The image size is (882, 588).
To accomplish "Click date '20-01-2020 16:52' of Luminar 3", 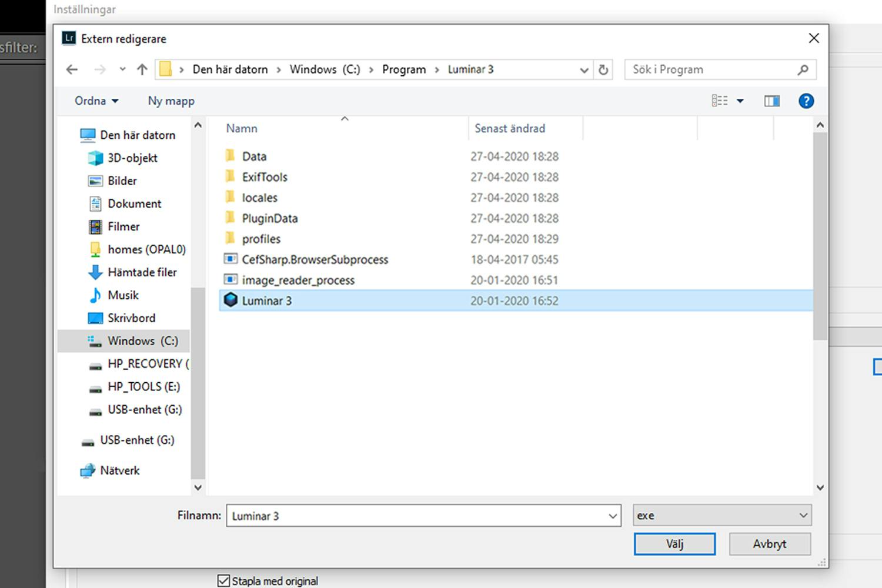I will tap(514, 300).
